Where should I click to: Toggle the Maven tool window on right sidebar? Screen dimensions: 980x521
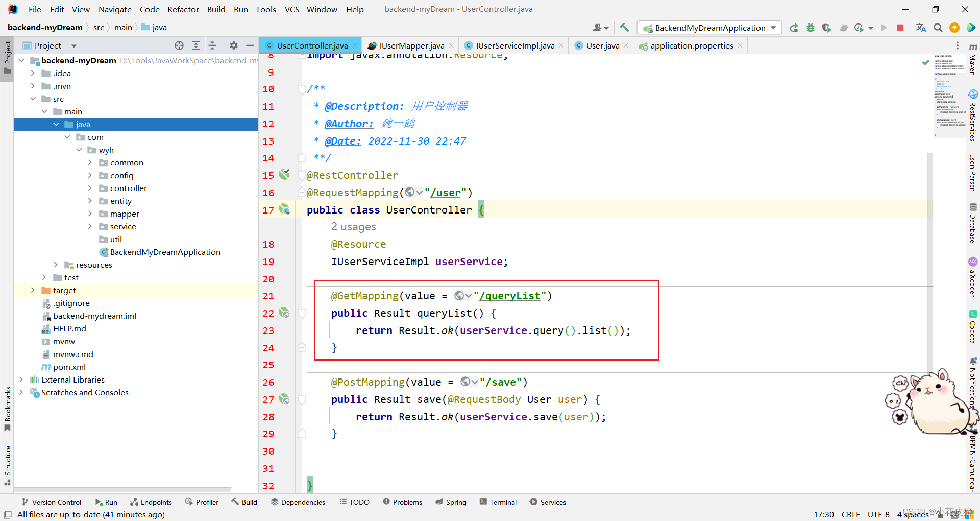[973, 60]
